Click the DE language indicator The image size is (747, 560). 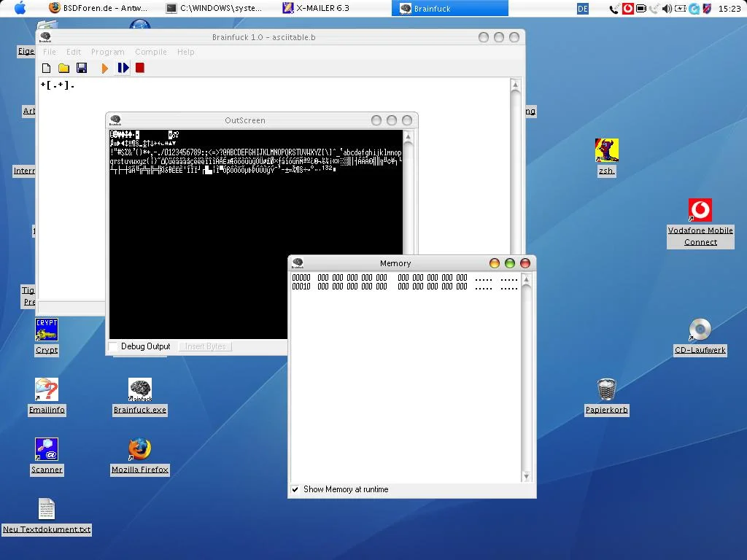583,9
